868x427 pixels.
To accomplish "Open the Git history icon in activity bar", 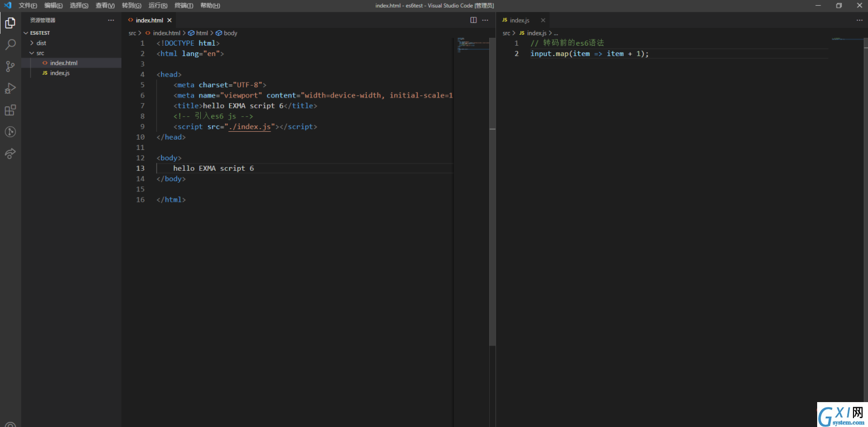I will [x=10, y=132].
